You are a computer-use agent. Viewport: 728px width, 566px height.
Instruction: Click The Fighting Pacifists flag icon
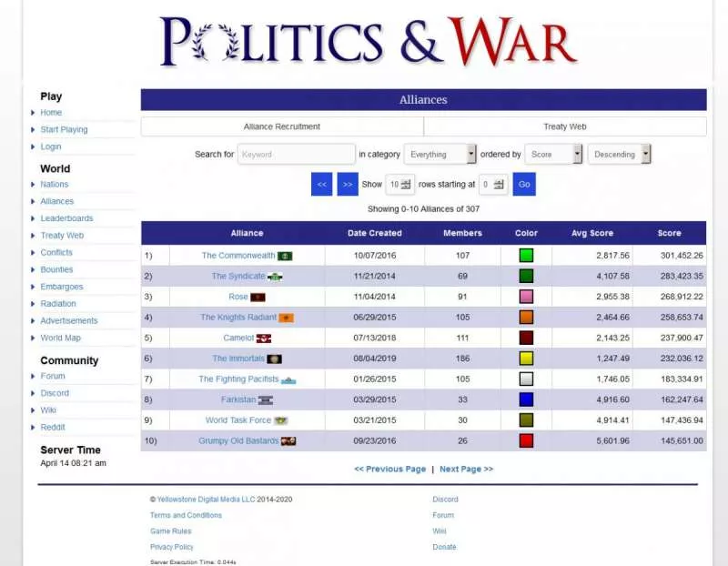point(289,379)
